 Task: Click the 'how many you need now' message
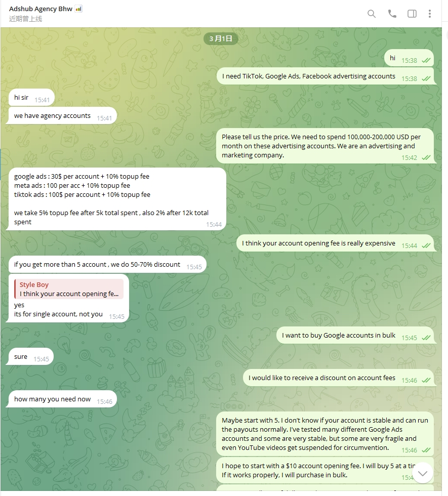click(x=63, y=399)
